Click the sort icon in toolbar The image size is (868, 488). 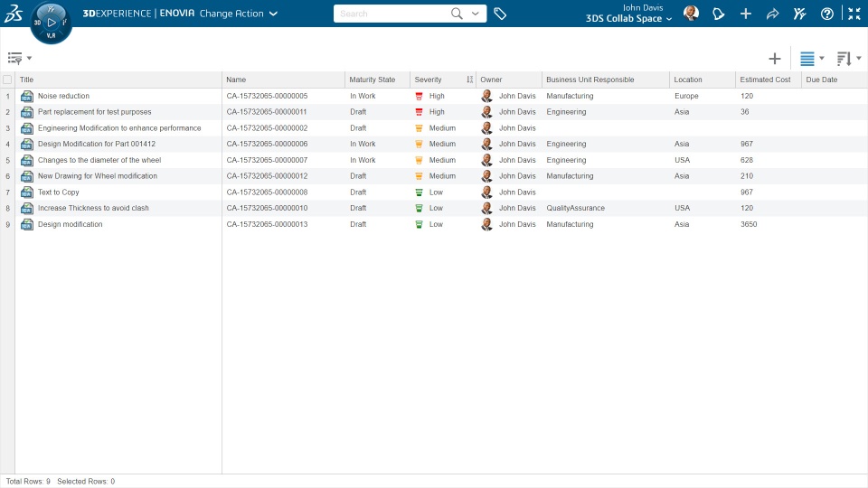(x=844, y=59)
